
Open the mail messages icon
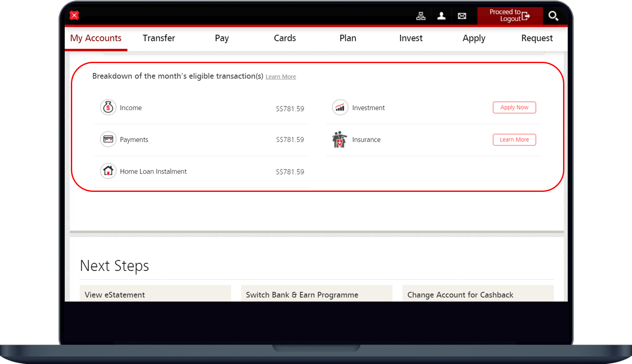pyautogui.click(x=462, y=16)
